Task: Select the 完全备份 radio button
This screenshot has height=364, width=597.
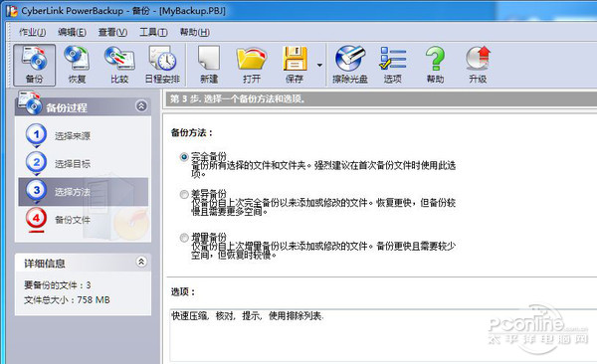Action: (184, 157)
